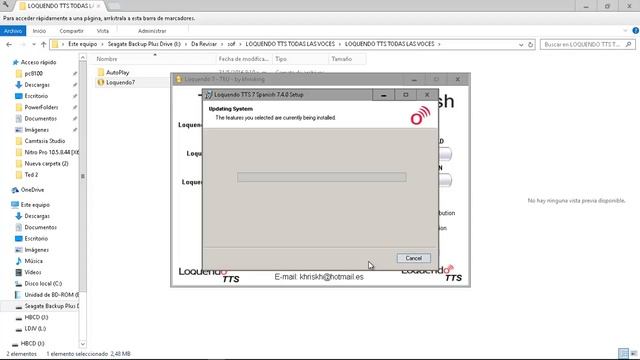Unpin Descargas via its pin icon
The width and height of the screenshot is (640, 360).
(x=75, y=85)
